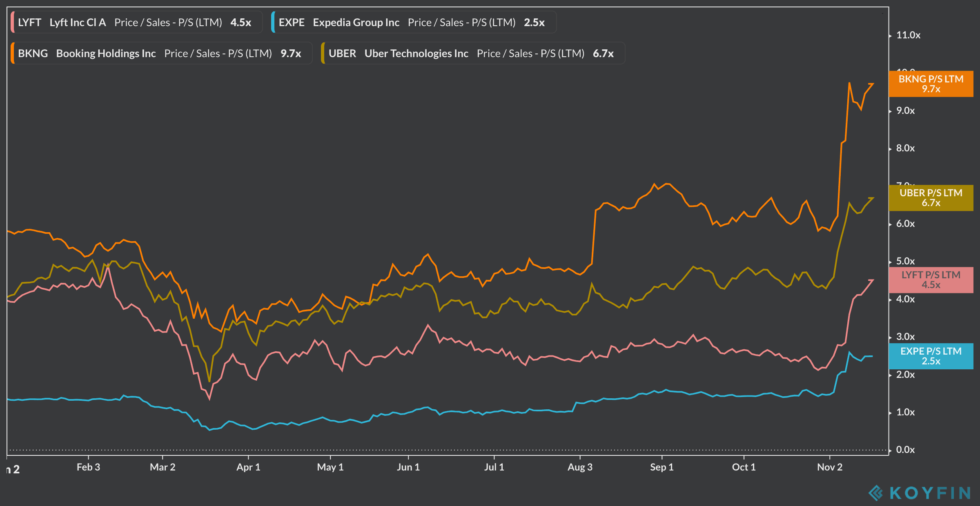Click the 1.0x y-axis label
This screenshot has height=506, width=980.
pyautogui.click(x=906, y=412)
